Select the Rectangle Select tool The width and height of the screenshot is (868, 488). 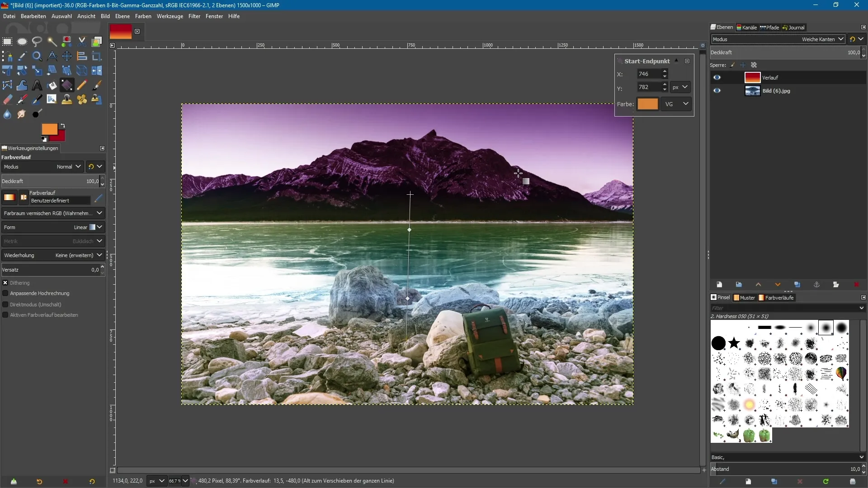(x=7, y=42)
